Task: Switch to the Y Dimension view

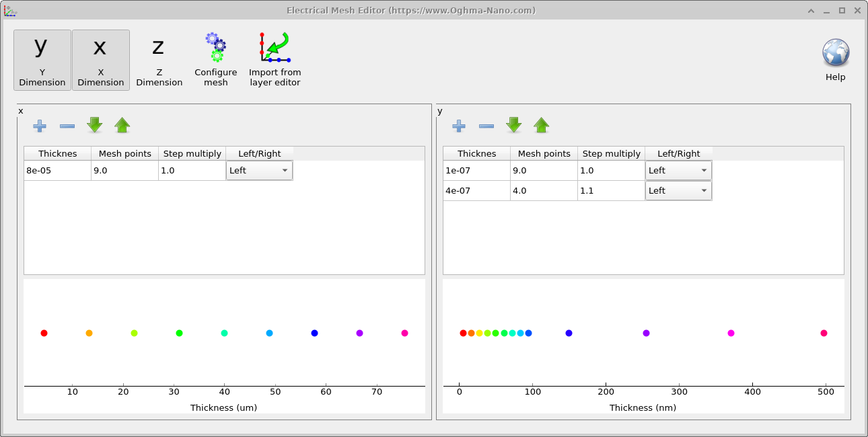Action: pyautogui.click(x=42, y=60)
